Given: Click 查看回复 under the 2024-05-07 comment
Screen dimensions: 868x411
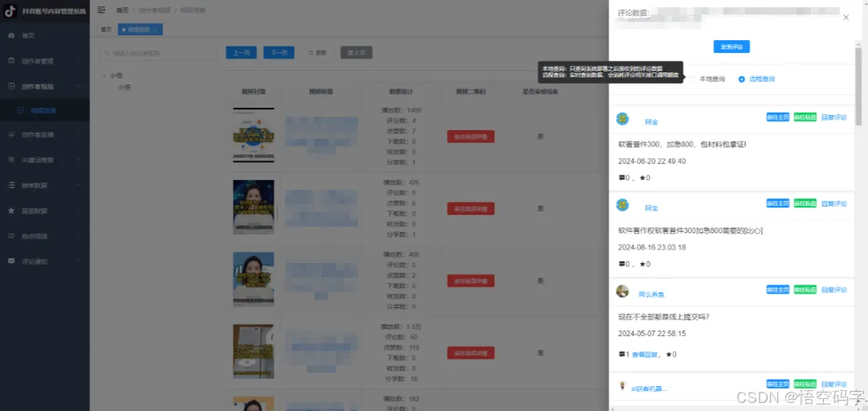Looking at the screenshot, I should [645, 355].
